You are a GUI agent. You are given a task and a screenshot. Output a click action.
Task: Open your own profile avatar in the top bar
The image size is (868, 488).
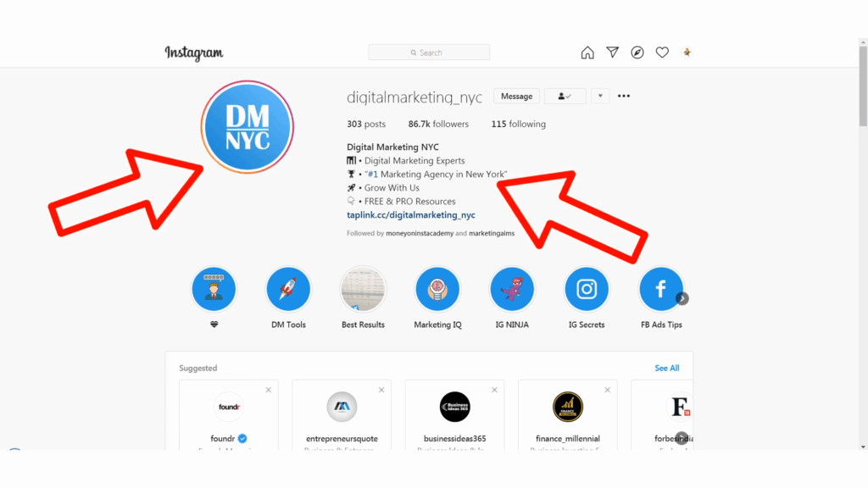tap(687, 53)
